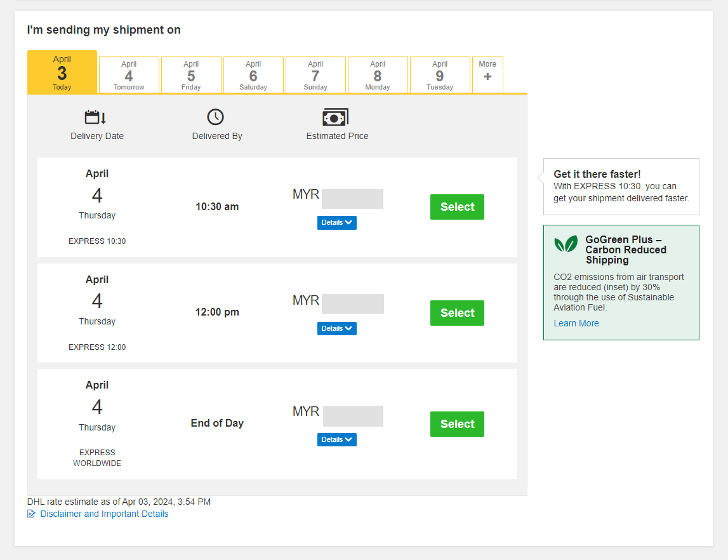Open the April 7 Sunday tab
728x560 pixels.
[x=315, y=75]
